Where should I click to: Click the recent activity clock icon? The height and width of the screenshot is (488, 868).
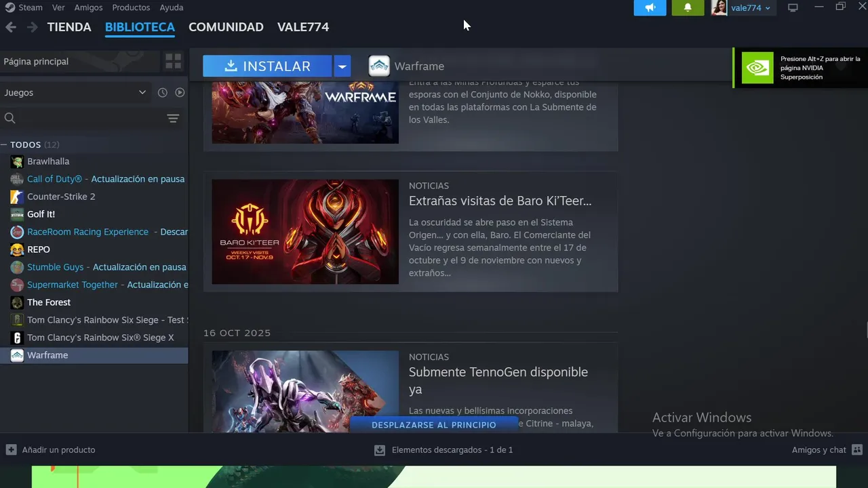[x=163, y=92]
